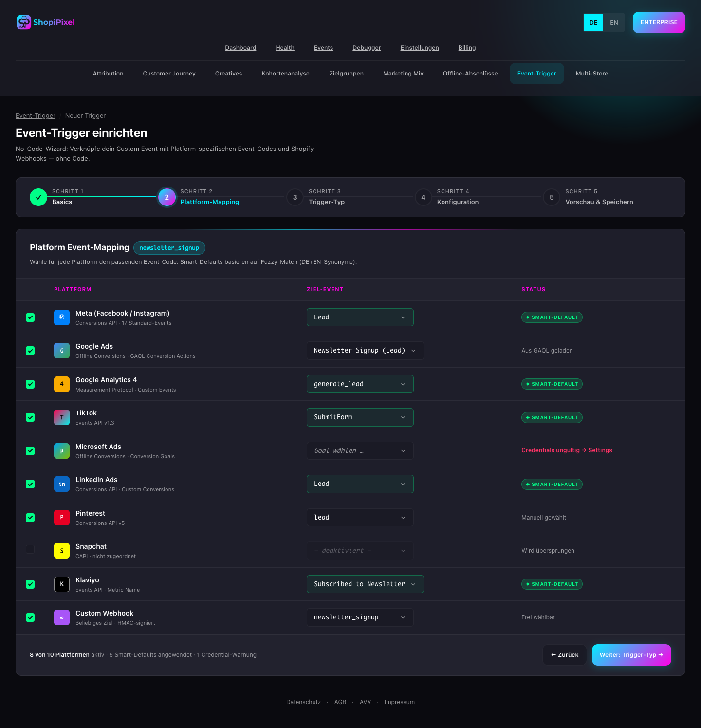Click the Google Ads platform icon
Image resolution: width=701 pixels, height=728 pixels.
(62, 351)
